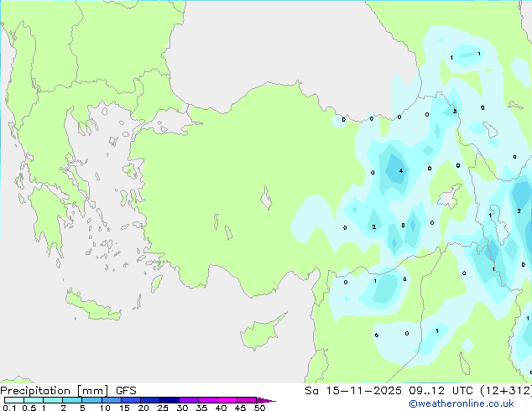This screenshot has height=411, width=532.
Task: Select the 40 mm magenta legend swatch
Action: 227,400
